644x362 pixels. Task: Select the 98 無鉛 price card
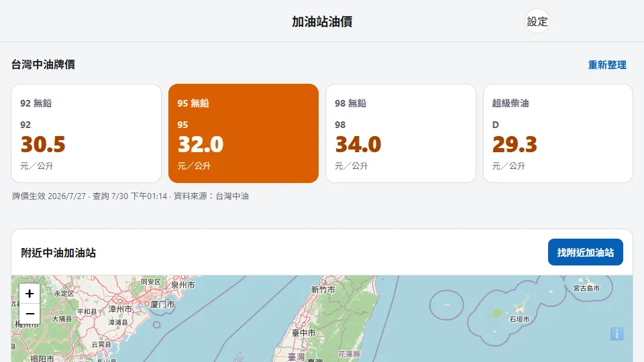coord(401,133)
